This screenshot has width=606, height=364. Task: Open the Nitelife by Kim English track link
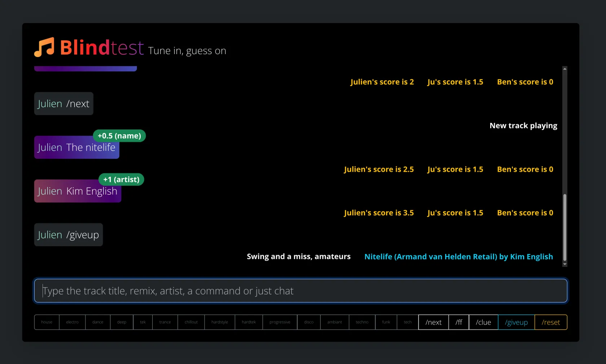pos(458,256)
